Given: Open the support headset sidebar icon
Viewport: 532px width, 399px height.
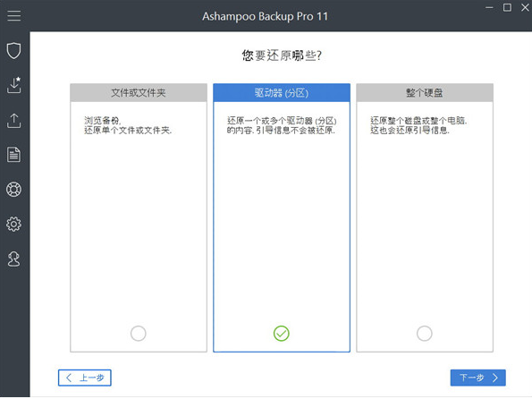Looking at the screenshot, I should 14,259.
